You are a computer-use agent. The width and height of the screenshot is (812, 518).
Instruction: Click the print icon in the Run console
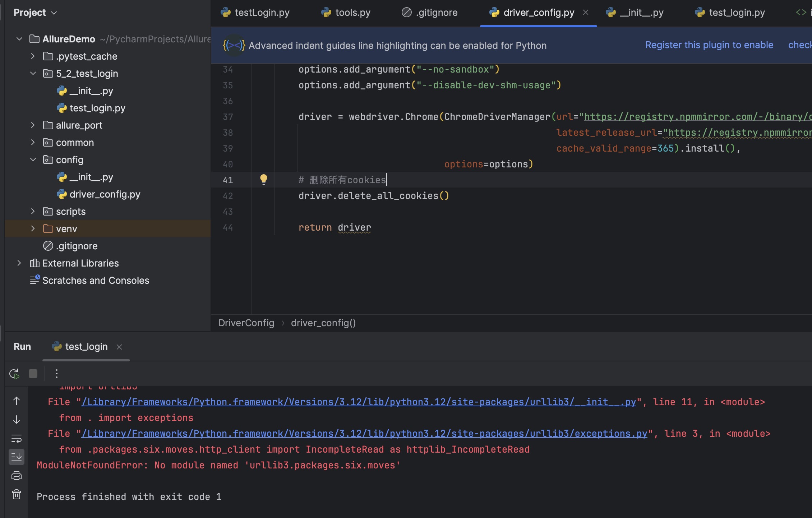[17, 476]
